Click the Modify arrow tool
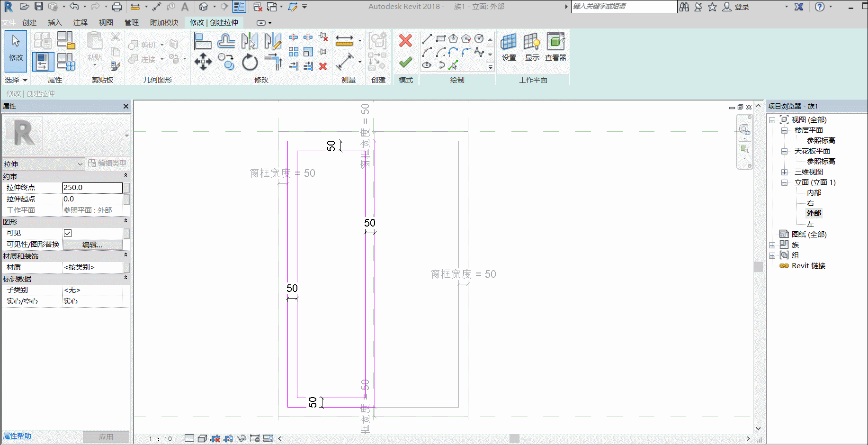This screenshot has width=868, height=445. click(x=16, y=51)
